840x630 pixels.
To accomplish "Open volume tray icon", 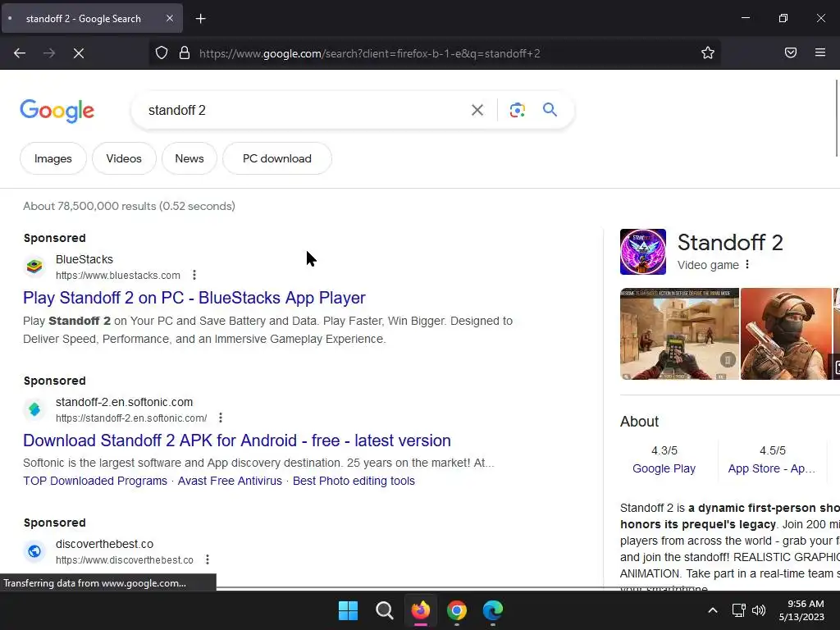I will (759, 610).
